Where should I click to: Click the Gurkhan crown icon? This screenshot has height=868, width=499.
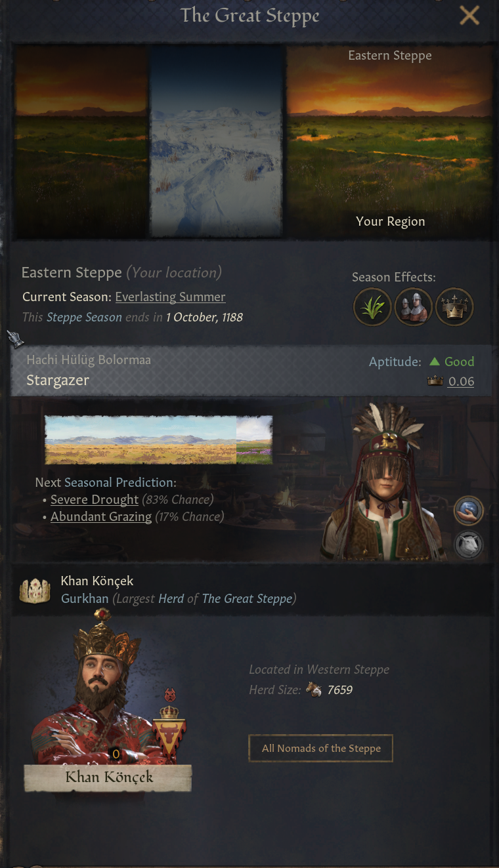[x=35, y=590]
